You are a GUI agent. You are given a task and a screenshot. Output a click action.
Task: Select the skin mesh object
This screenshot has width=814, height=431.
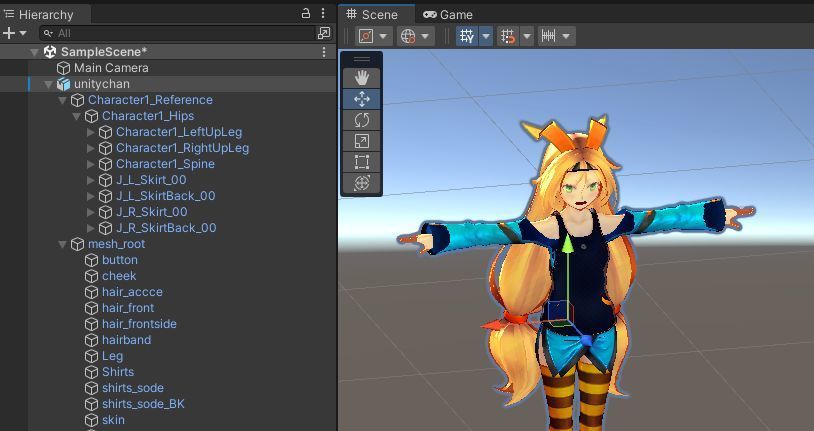point(113,420)
